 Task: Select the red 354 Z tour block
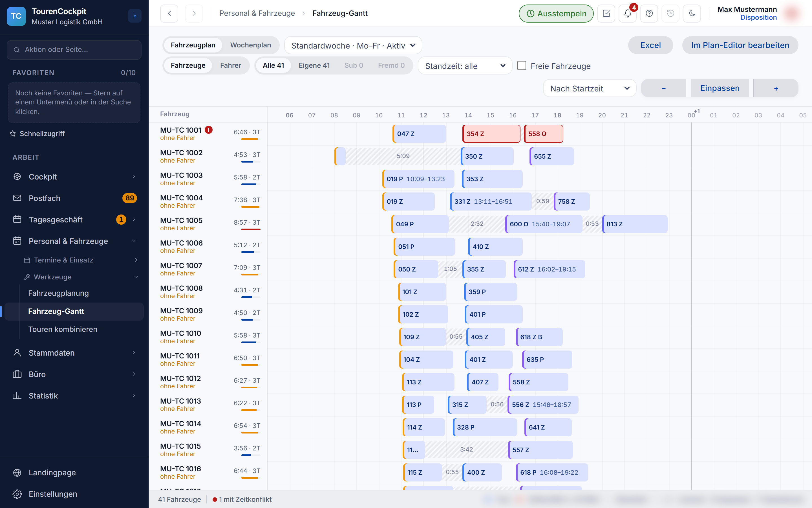tap(491, 134)
